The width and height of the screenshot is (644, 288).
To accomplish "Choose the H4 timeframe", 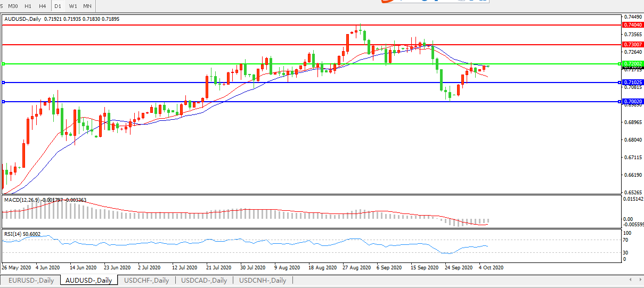I will tap(43, 6).
